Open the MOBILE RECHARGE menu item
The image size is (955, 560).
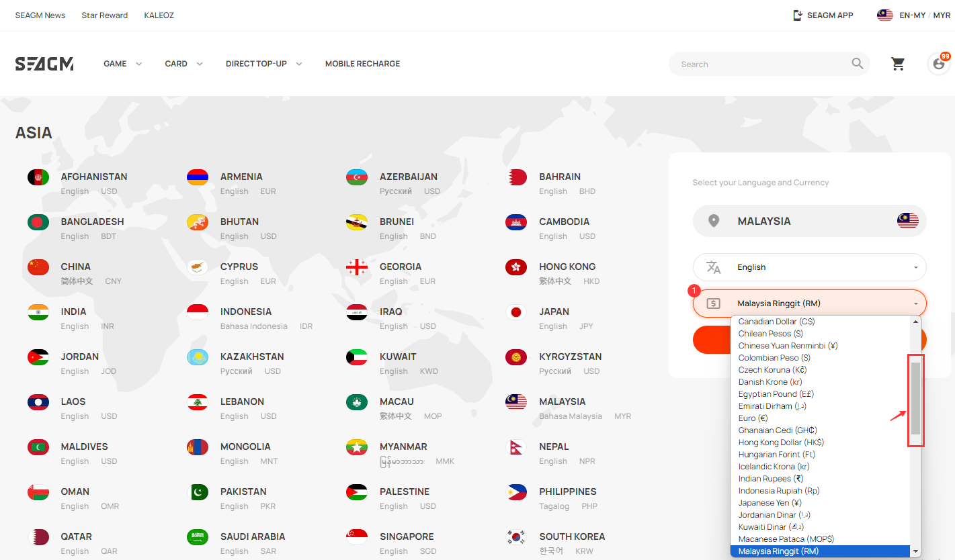362,64
